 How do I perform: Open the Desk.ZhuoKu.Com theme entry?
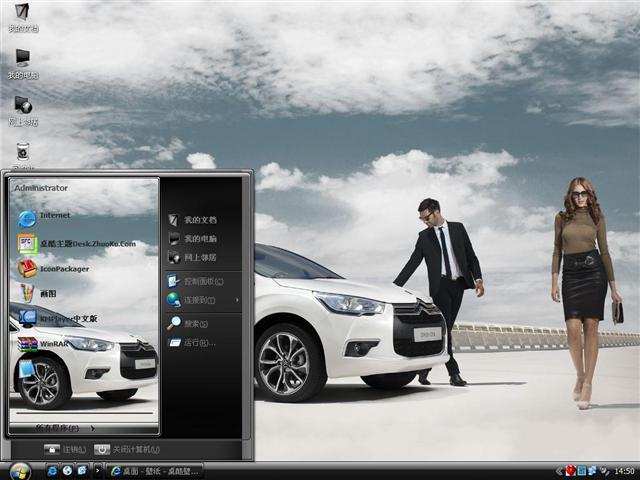(77, 244)
